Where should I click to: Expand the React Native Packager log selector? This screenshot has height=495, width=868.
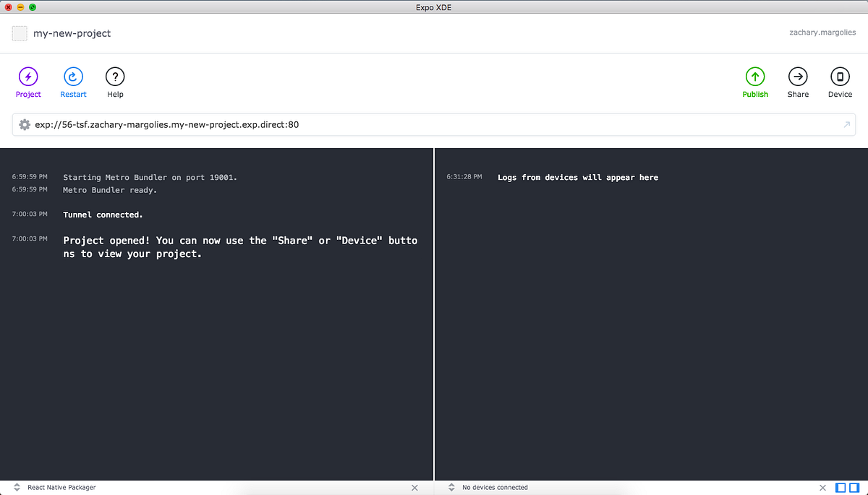pos(17,488)
